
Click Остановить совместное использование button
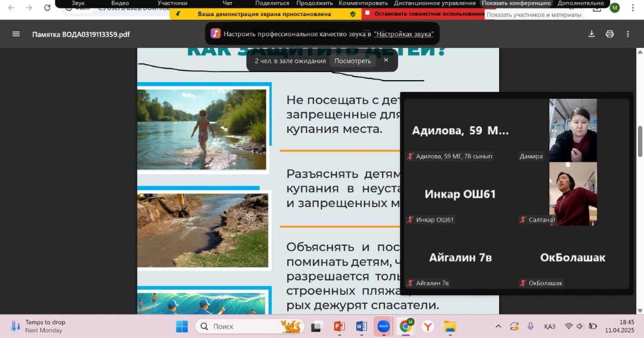[425, 14]
